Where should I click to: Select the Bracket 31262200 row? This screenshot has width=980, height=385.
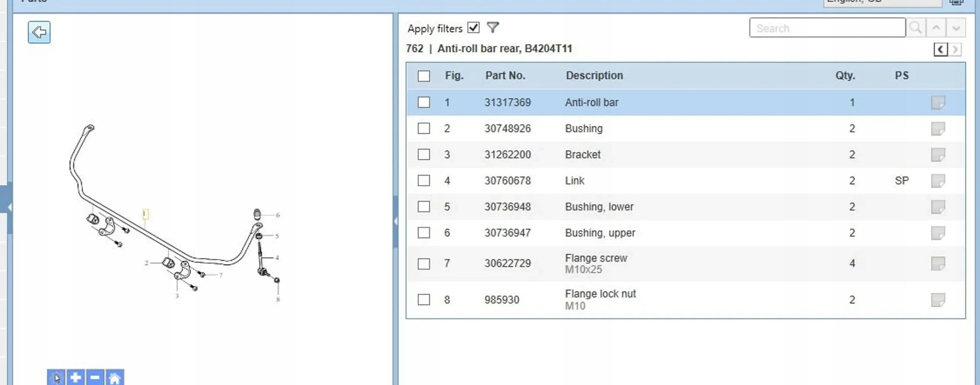(686, 155)
